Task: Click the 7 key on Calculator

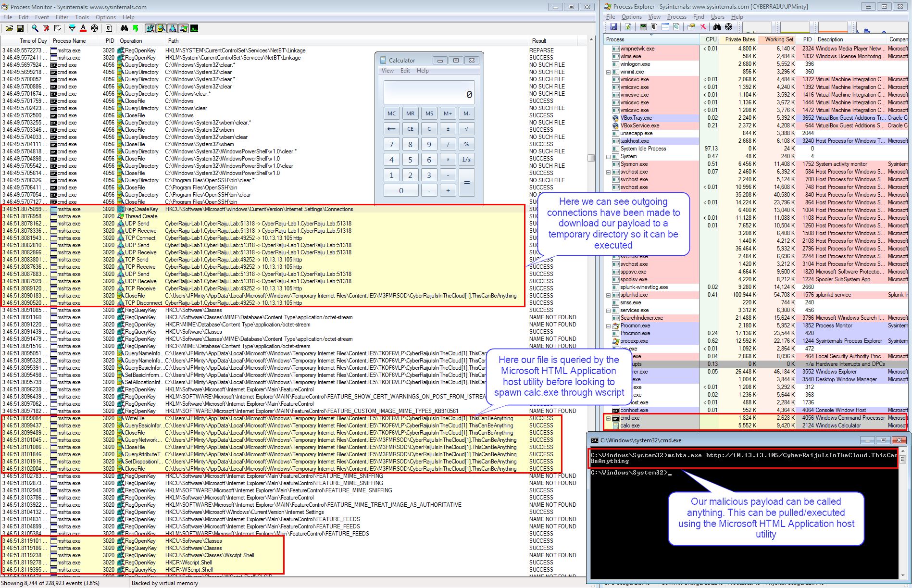Action: 391,144
